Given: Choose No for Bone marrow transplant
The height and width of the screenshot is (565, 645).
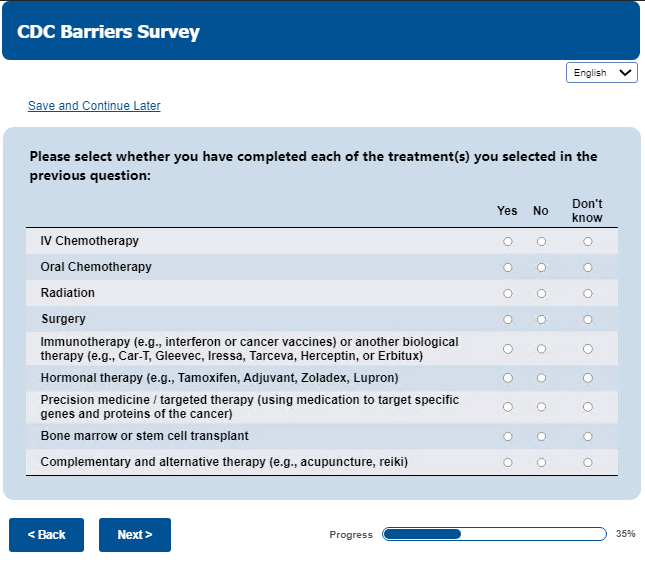Looking at the screenshot, I should [x=541, y=436].
